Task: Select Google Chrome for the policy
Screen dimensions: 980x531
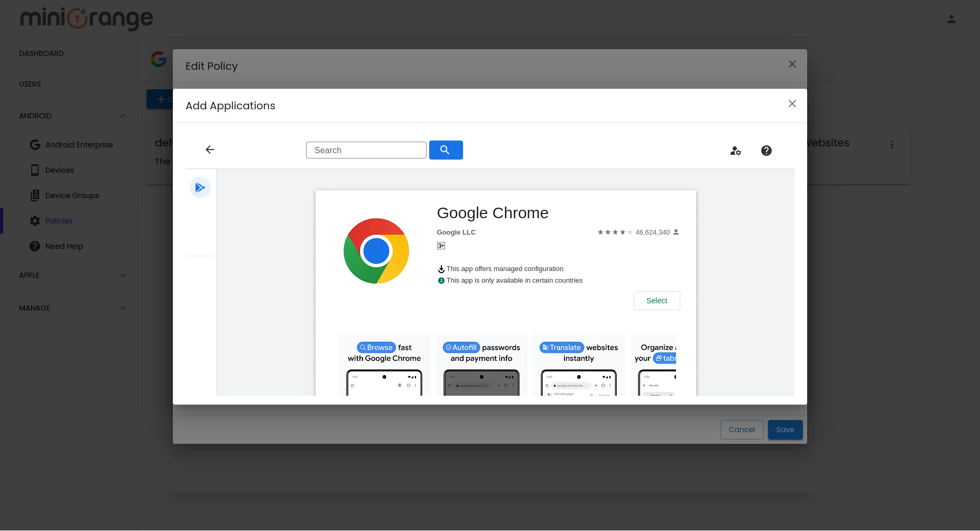Action: coord(657,300)
